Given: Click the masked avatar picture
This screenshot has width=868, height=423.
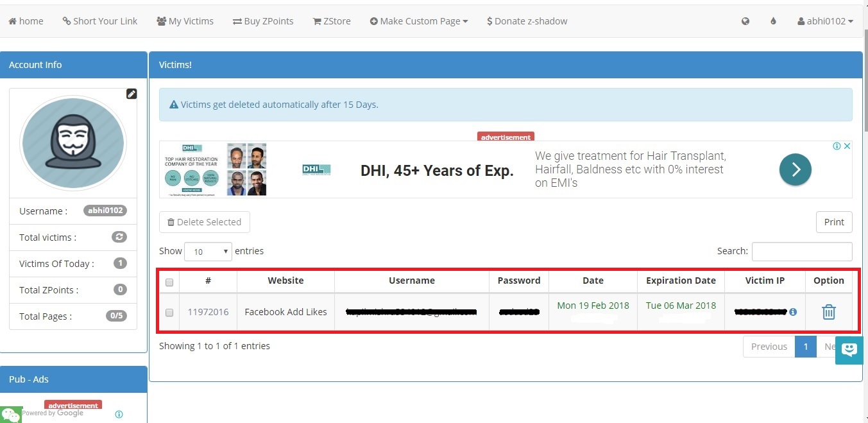Looking at the screenshot, I should 73,143.
